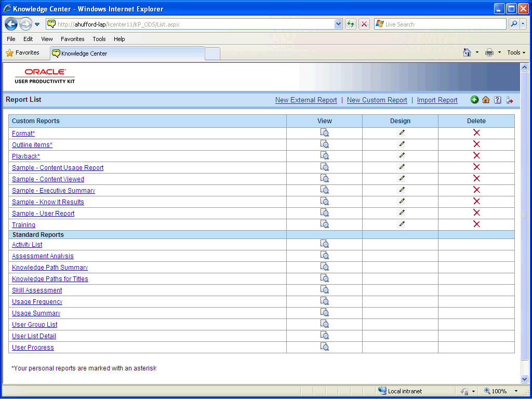Open the view icon in the Playback* row

[x=324, y=156]
